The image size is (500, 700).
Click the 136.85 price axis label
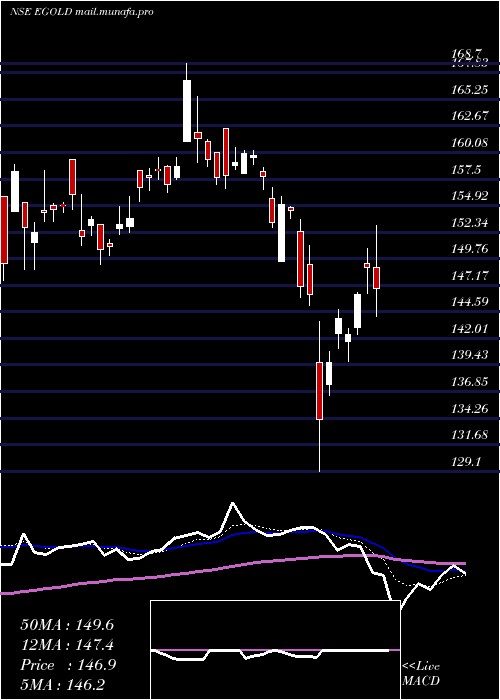pyautogui.click(x=470, y=382)
